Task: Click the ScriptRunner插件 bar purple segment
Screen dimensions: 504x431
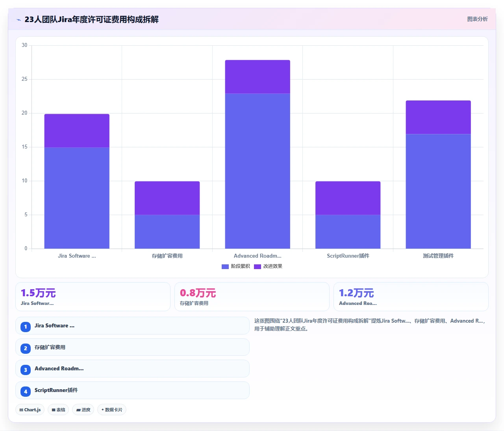Action: 348,198
